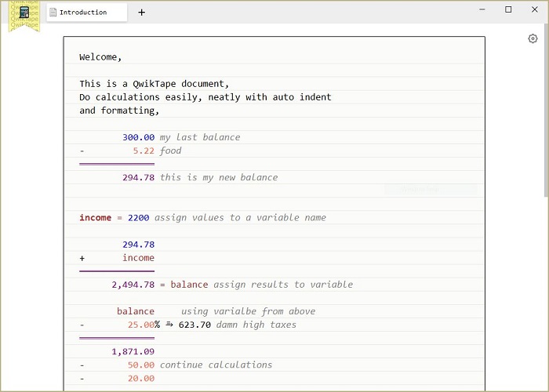Click the line 'Do calculations easily, neatly with auto indent'
The width and height of the screenshot is (549, 392).
pyautogui.click(x=205, y=97)
